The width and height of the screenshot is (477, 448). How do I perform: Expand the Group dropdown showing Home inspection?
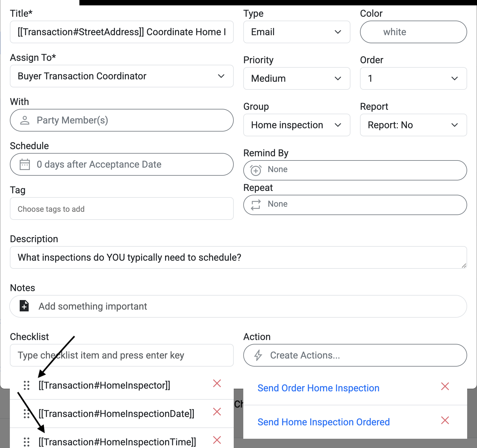297,125
